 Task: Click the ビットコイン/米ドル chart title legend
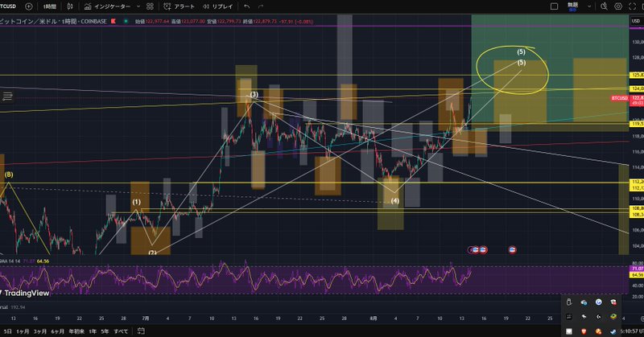[53, 21]
